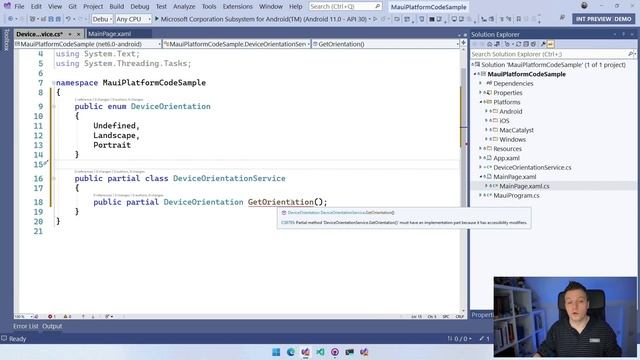This screenshot has height=360, width=640.
Task: Expand the Properties folder node
Action: [x=481, y=93]
